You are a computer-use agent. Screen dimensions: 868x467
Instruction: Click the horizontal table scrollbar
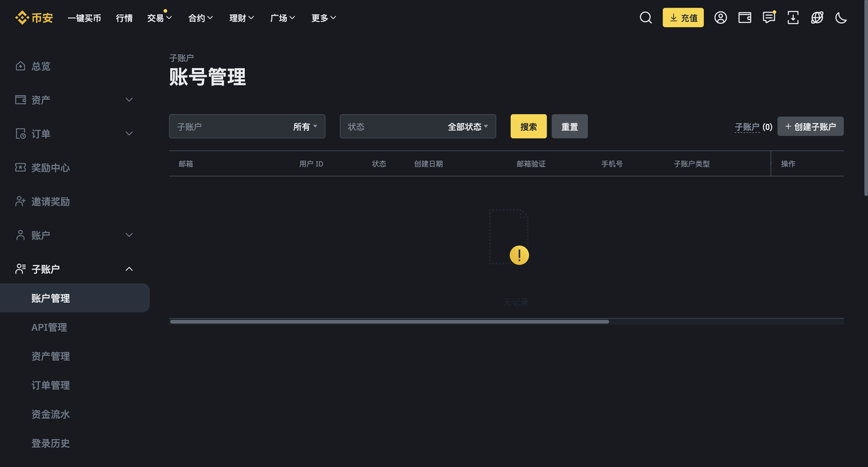point(389,322)
